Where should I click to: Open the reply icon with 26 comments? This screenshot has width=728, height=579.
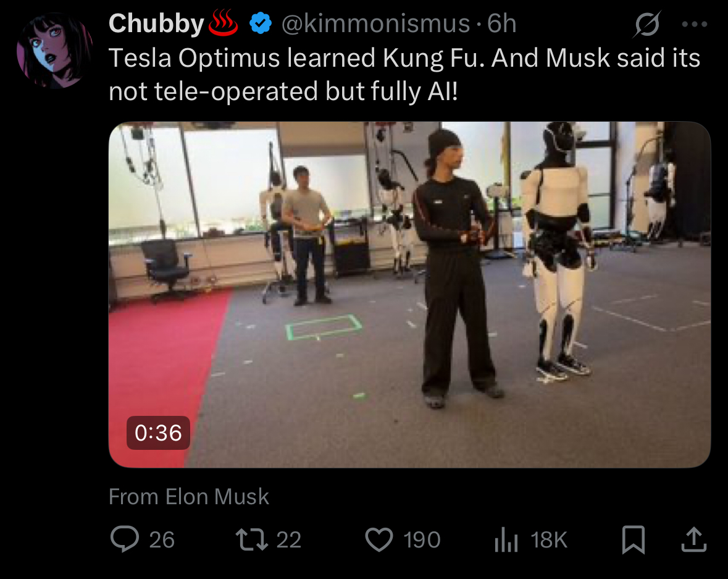(125, 539)
